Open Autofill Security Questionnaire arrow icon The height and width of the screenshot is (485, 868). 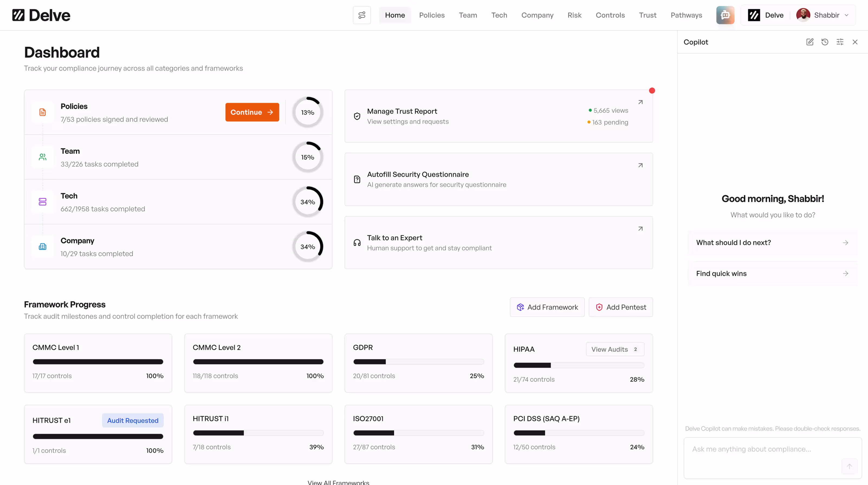click(x=640, y=165)
